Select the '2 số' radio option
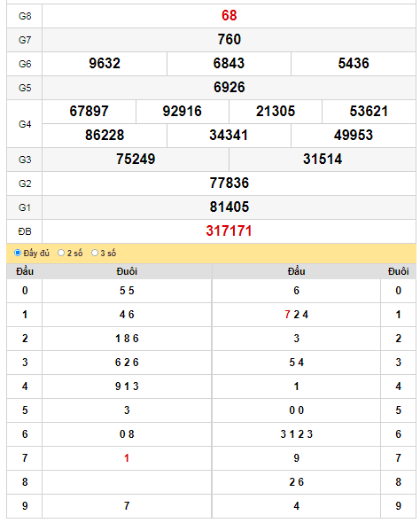The height and width of the screenshot is (523, 420). [x=61, y=253]
